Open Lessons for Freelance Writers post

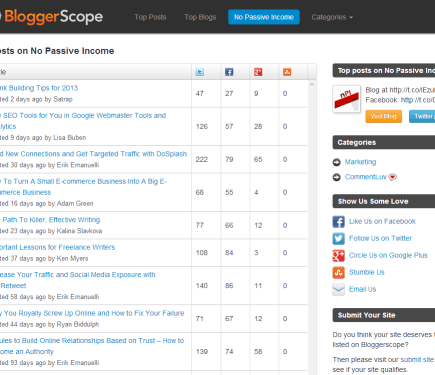click(x=57, y=247)
